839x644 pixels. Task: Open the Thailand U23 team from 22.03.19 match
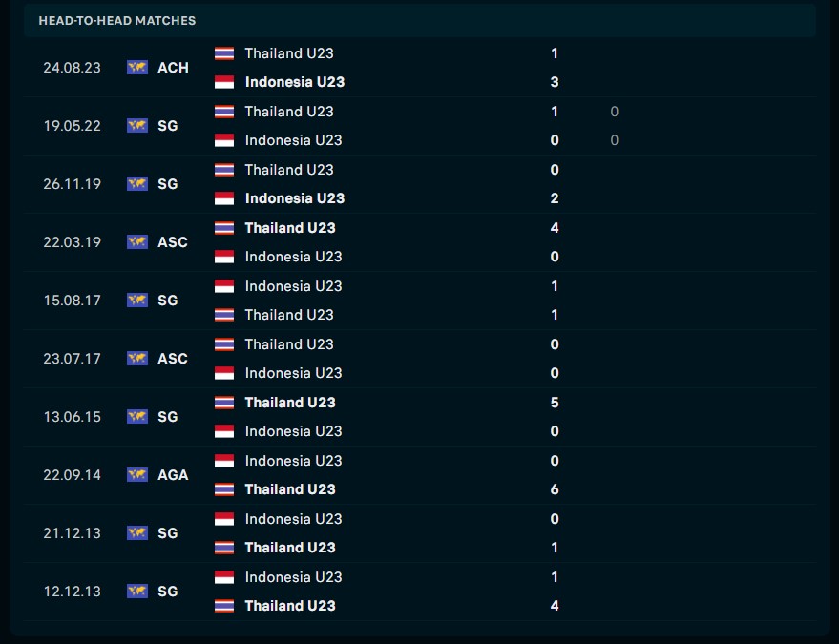pyautogui.click(x=290, y=228)
